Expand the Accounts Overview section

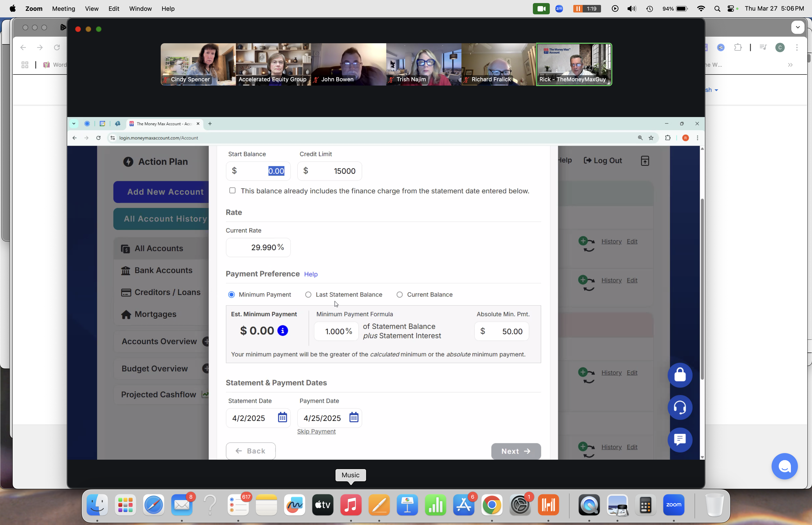pos(206,341)
